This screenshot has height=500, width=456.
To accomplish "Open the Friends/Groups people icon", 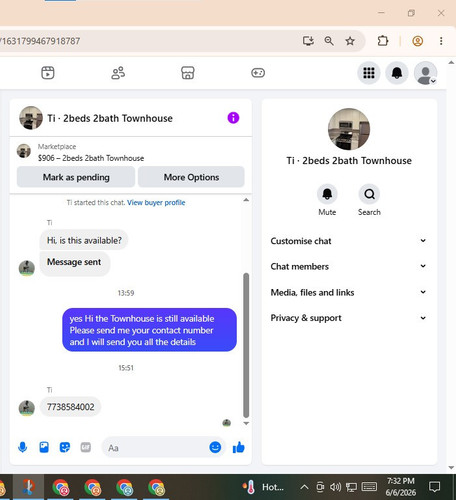I will (118, 73).
